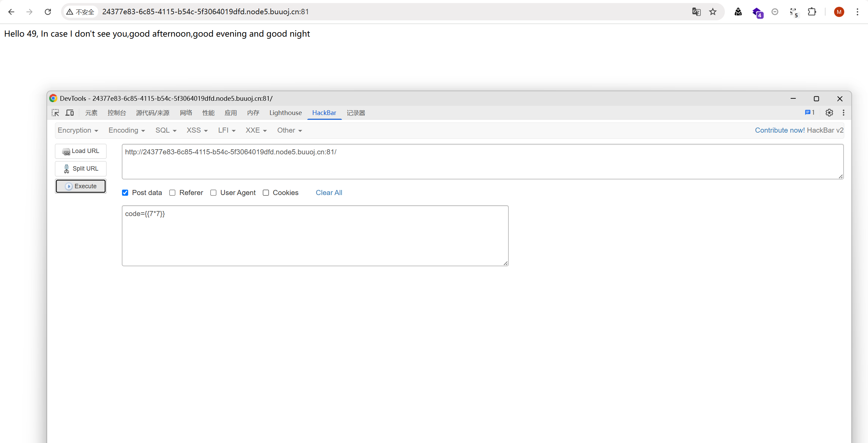
Task: Toggle DevTools device toolbar icon
Action: (x=70, y=113)
